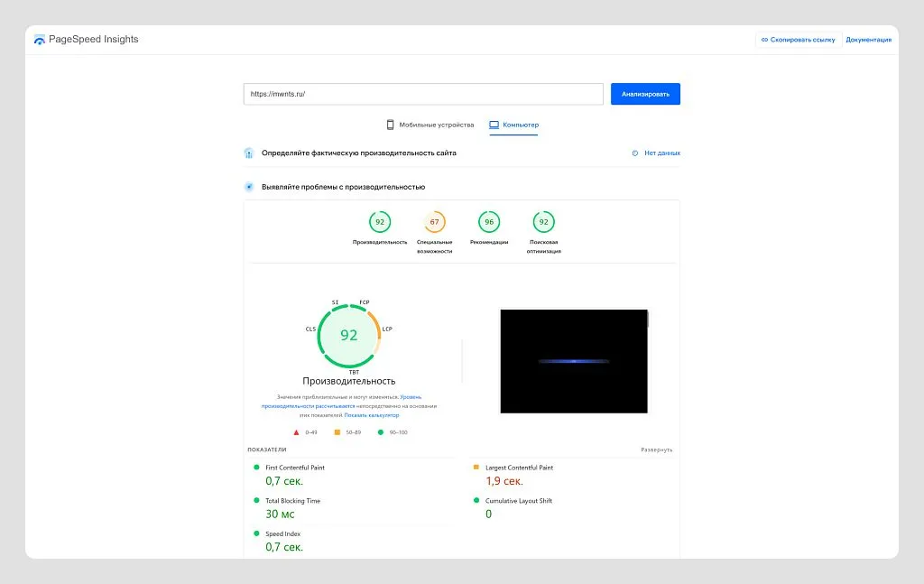The width and height of the screenshot is (924, 584).
Task: Click the PageSpeed Insights logo icon
Action: pyautogui.click(x=39, y=40)
